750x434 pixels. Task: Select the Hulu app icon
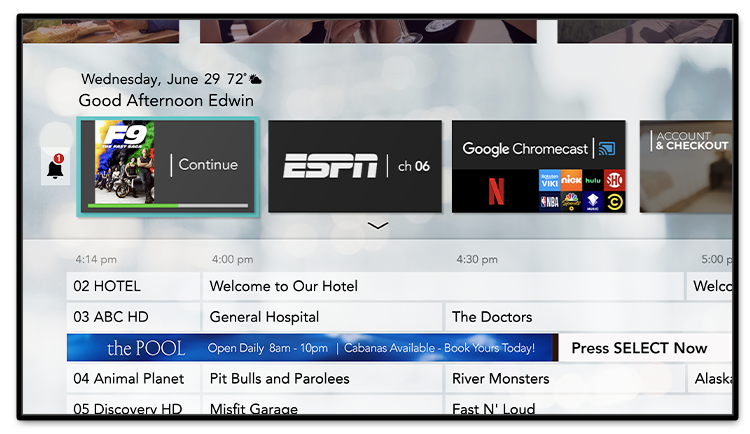pos(593,180)
